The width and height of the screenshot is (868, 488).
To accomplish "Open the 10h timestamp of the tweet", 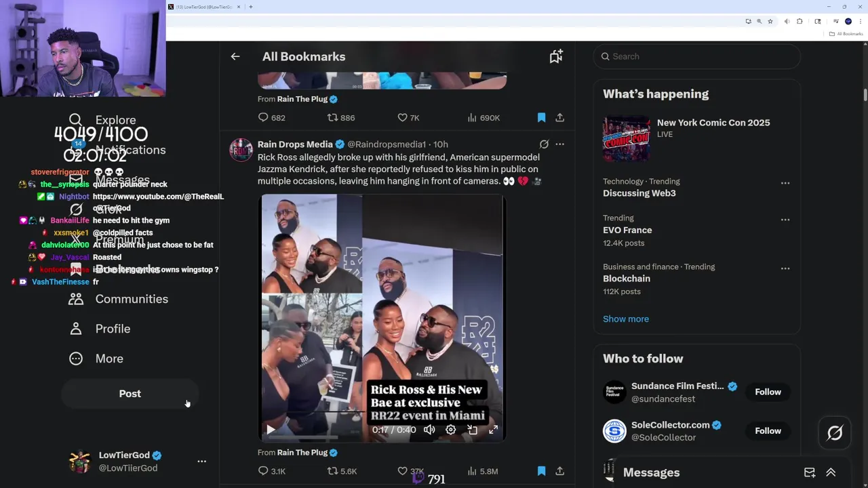I will pos(441,144).
